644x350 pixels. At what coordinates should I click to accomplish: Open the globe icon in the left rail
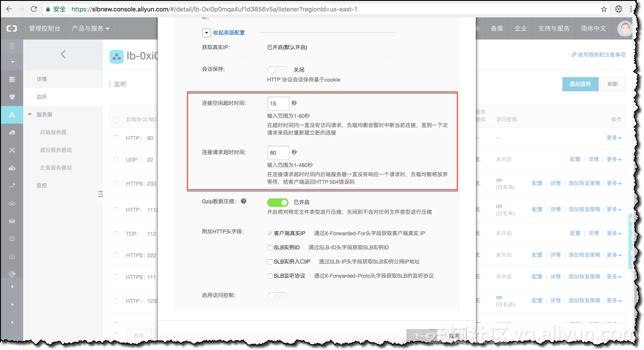coord(12,274)
